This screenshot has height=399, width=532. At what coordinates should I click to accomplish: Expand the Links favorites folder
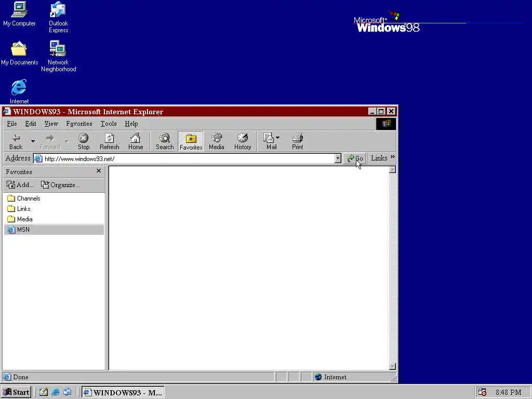point(19,209)
